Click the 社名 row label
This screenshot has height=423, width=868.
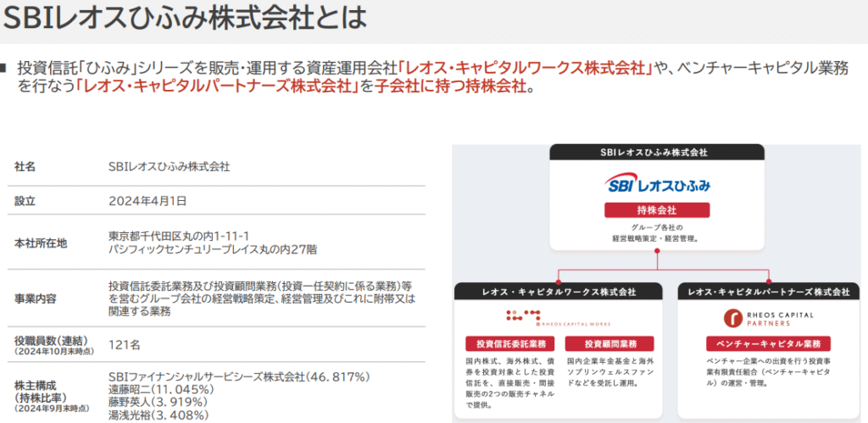point(25,167)
